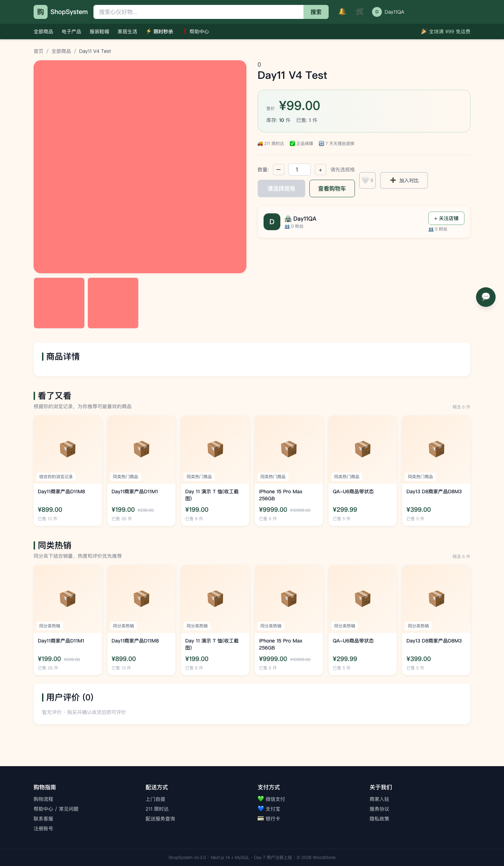The image size is (504, 866).
Task: Toggle 加入对比 compare button
Action: click(404, 180)
